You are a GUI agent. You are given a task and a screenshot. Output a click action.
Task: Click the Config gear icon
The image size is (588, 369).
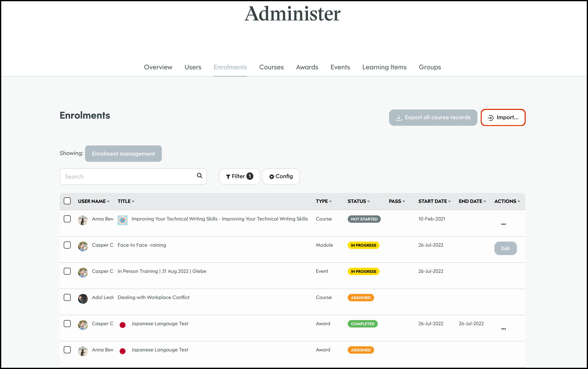[x=272, y=177]
